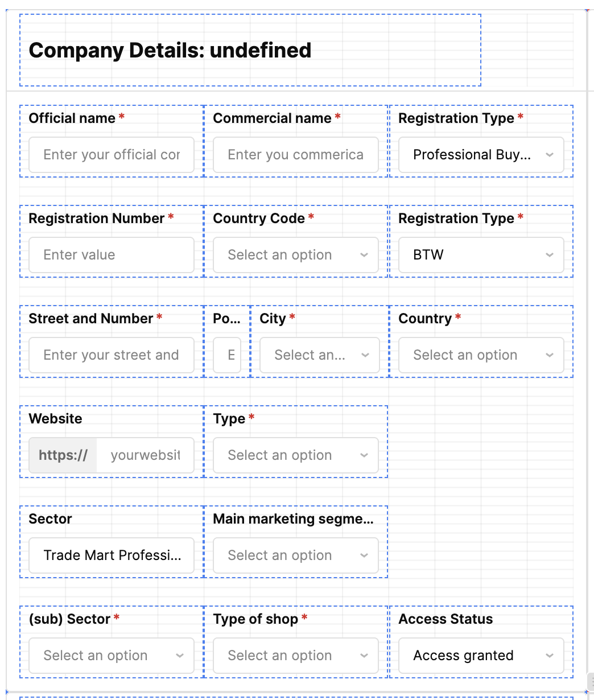Screen dimensions: 594x700
Task: Click the narrow postal code input
Action: 227,355
